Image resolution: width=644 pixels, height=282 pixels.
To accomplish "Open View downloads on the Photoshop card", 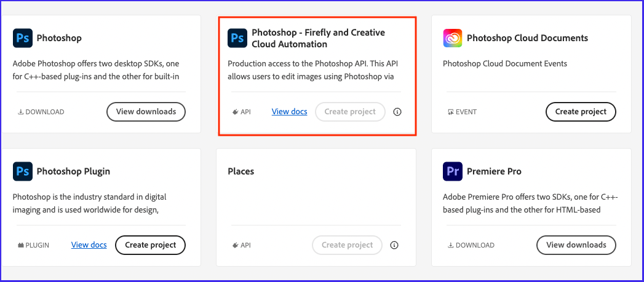I will 146,112.
